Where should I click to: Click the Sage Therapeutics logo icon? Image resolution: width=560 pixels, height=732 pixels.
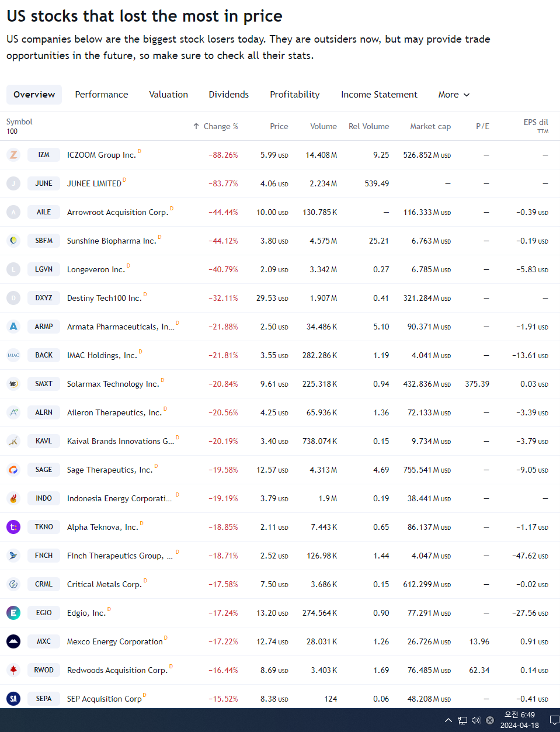coord(13,470)
